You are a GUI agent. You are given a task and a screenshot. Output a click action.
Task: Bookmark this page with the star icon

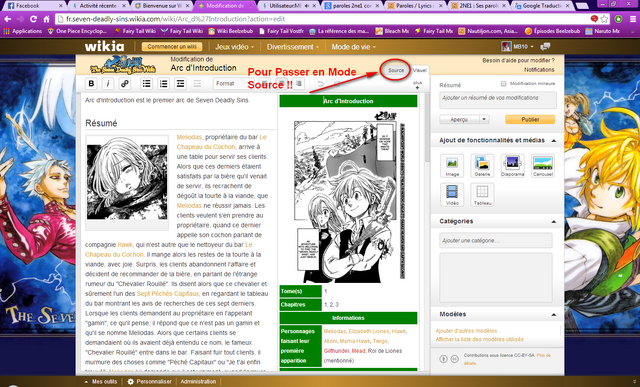[x=604, y=19]
